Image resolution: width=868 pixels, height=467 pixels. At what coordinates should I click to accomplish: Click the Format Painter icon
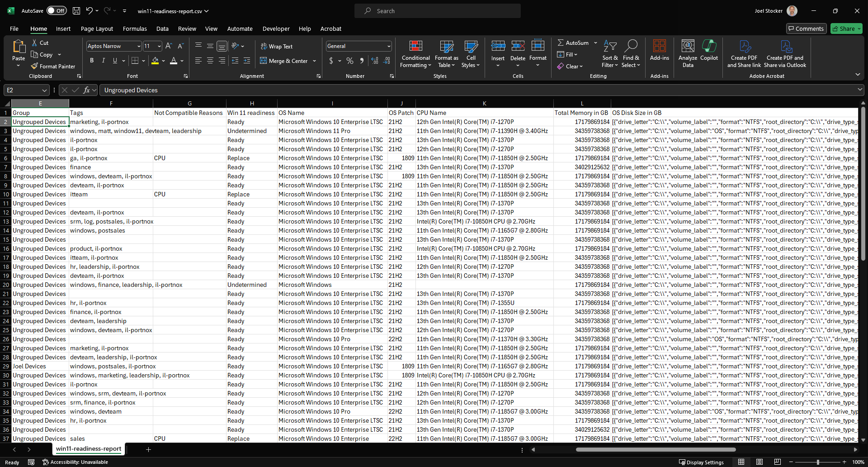tap(34, 66)
